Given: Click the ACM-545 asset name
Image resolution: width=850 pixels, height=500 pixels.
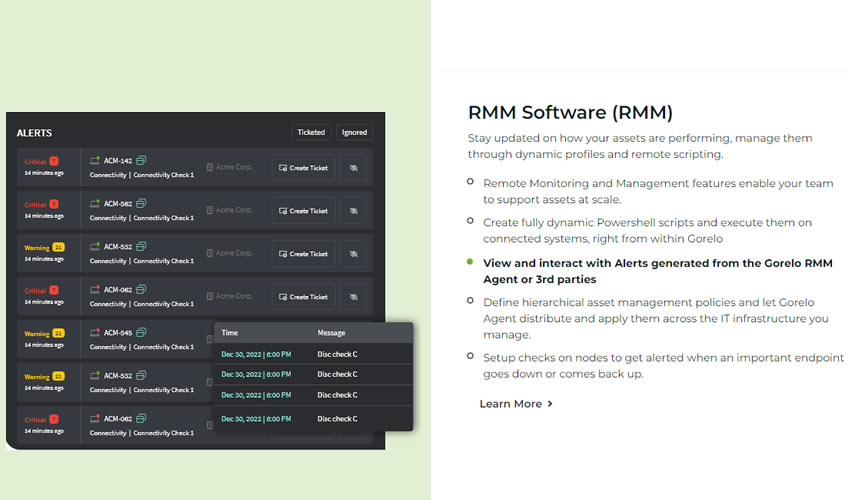Looking at the screenshot, I should point(118,333).
